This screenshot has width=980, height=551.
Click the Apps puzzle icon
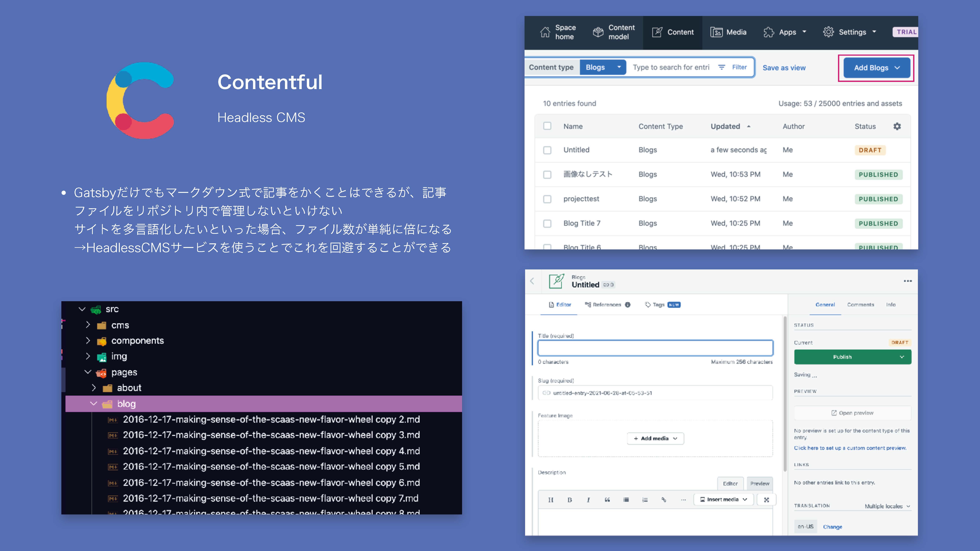pos(769,32)
